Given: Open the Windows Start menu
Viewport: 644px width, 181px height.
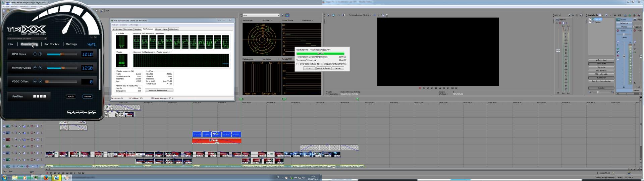Looking at the screenshot, I should (5, 178).
